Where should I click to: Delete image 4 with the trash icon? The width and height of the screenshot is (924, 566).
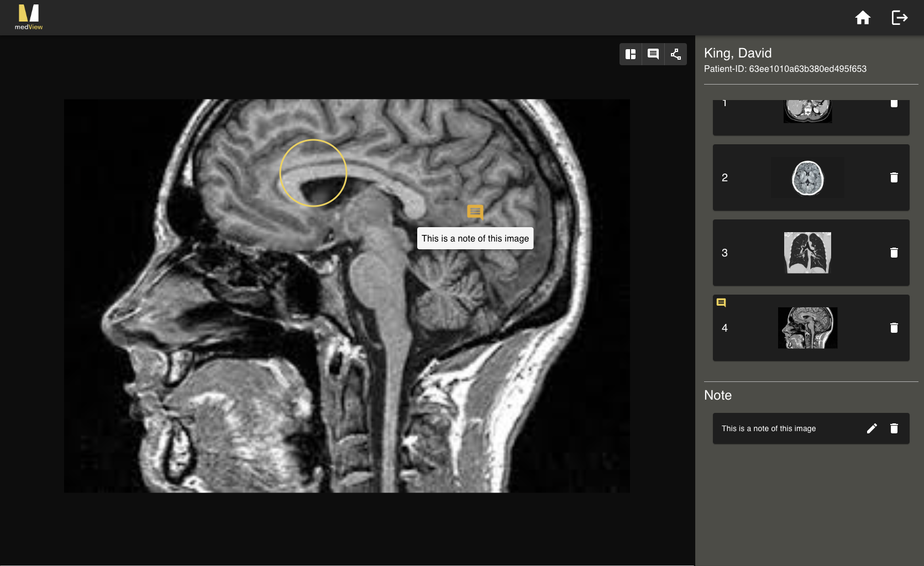pos(894,328)
